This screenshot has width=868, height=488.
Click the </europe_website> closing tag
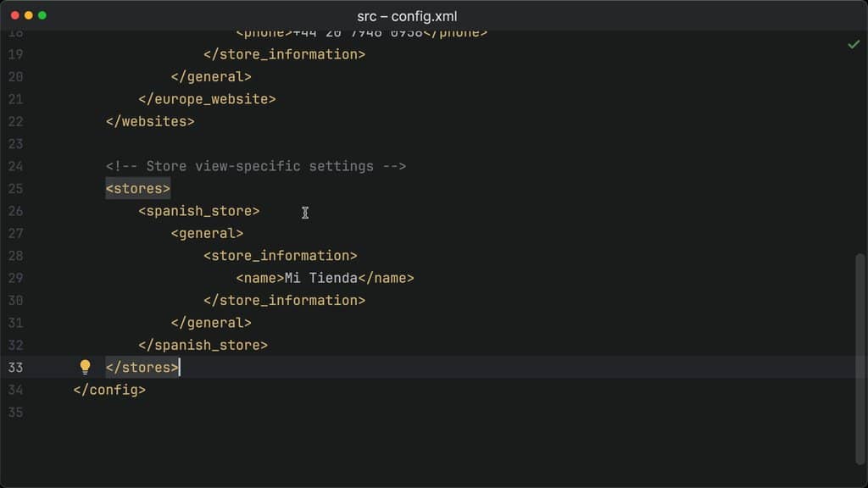coord(207,99)
